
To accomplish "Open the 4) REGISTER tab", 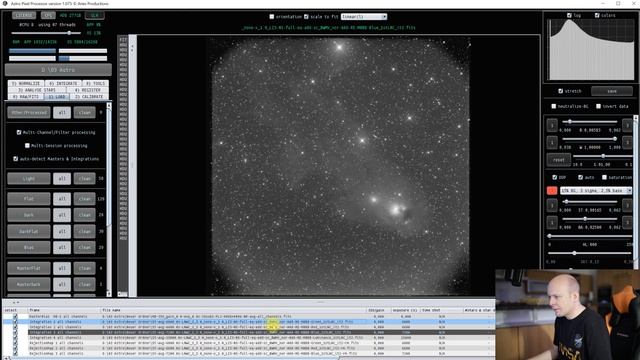I will pos(88,90).
